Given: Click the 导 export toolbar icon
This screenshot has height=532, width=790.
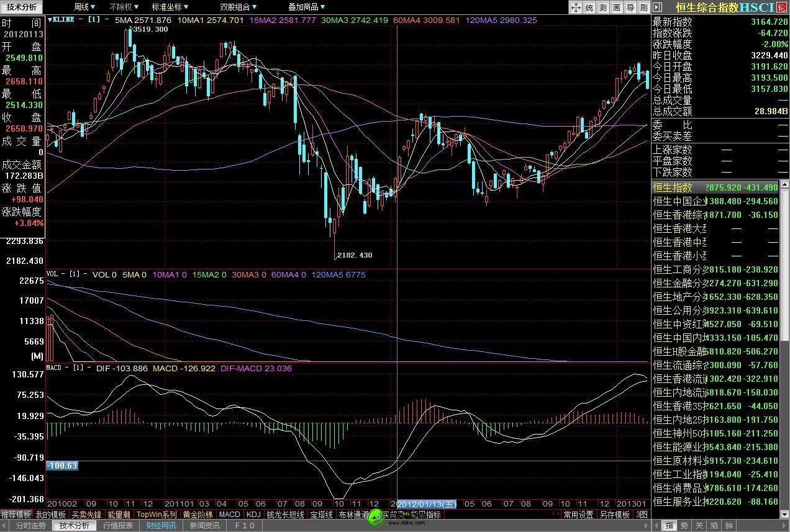Looking at the screenshot, I should pos(630,7).
